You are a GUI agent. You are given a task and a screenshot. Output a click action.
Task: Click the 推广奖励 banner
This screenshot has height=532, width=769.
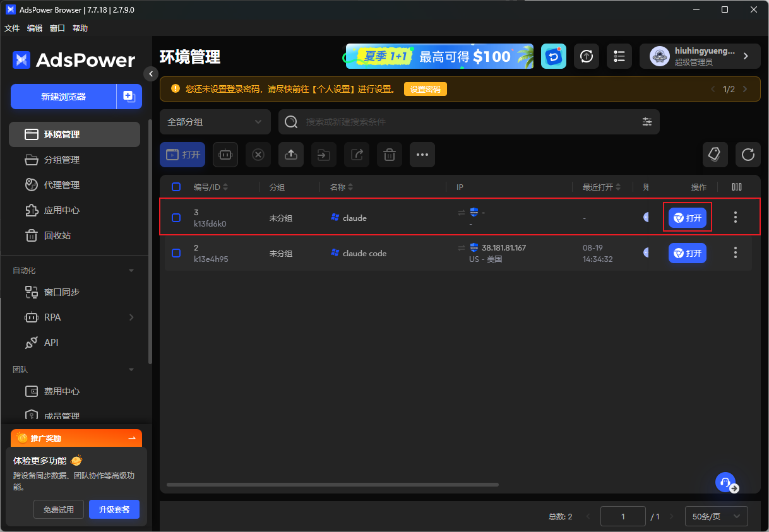point(76,438)
